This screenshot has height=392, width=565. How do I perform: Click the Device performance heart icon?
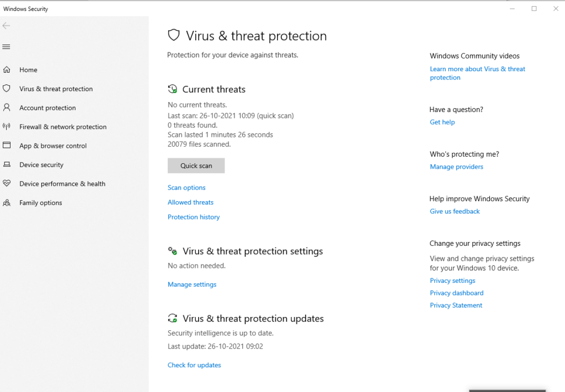pyautogui.click(x=7, y=183)
